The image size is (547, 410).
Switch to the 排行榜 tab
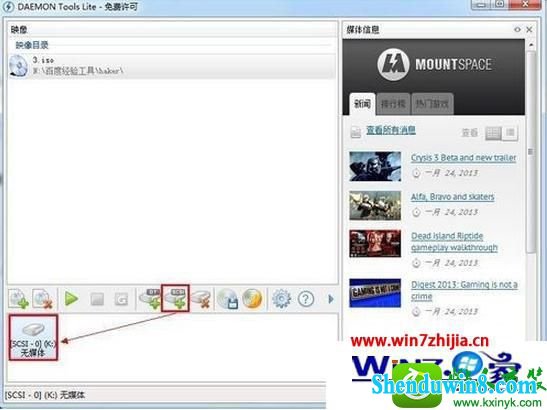pos(393,104)
